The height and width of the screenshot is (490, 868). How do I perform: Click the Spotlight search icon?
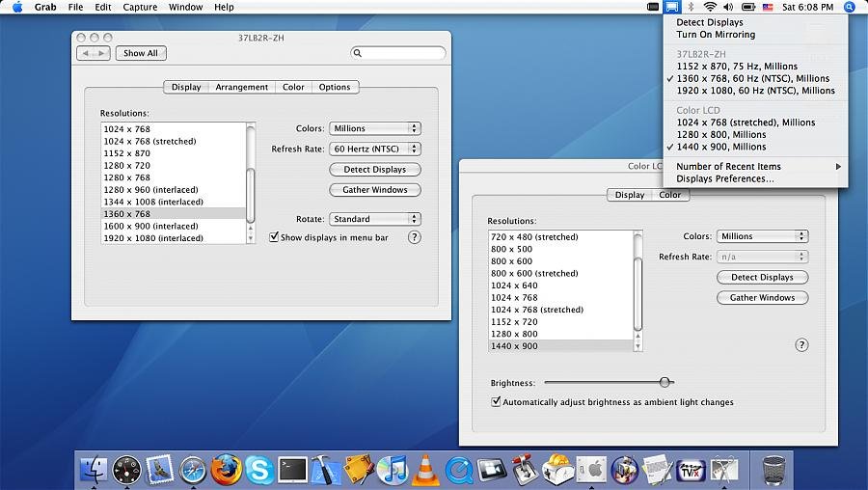(849, 7)
